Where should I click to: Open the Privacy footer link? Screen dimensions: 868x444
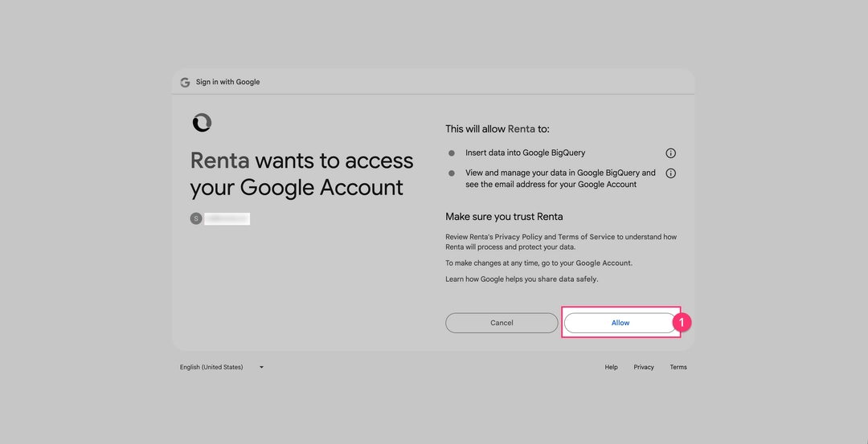(644, 367)
